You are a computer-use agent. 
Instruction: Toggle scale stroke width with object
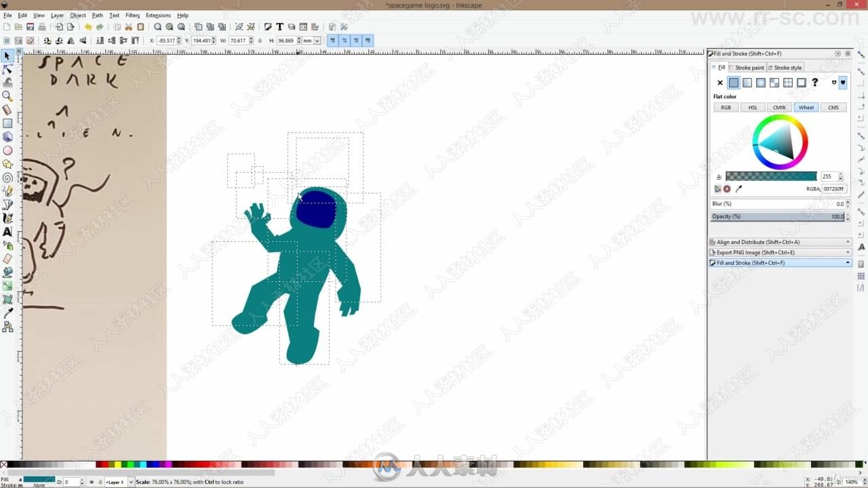[332, 41]
